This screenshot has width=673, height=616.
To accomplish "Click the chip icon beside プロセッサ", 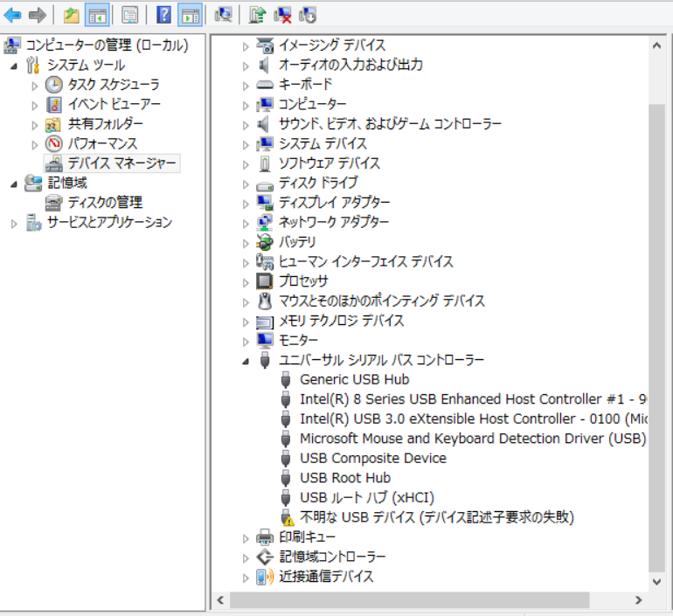I will (265, 281).
